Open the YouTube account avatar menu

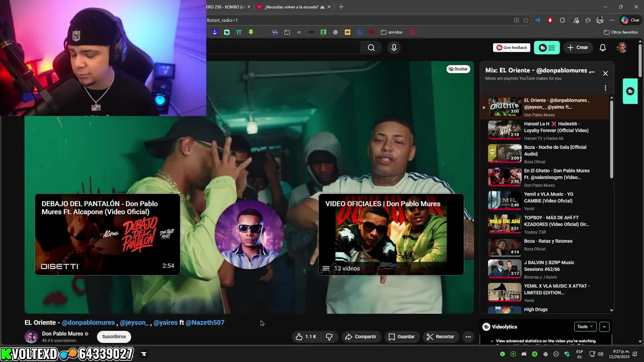click(622, 48)
